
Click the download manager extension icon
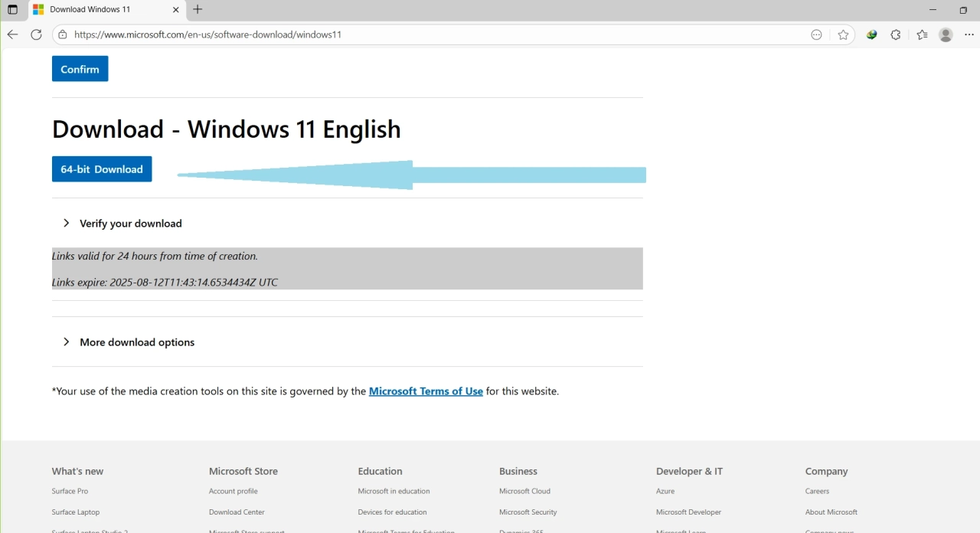(x=871, y=34)
